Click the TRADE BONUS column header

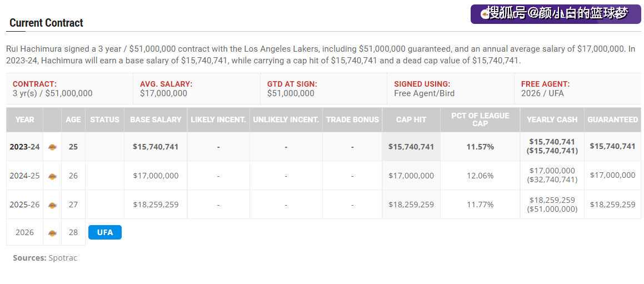pyautogui.click(x=352, y=119)
